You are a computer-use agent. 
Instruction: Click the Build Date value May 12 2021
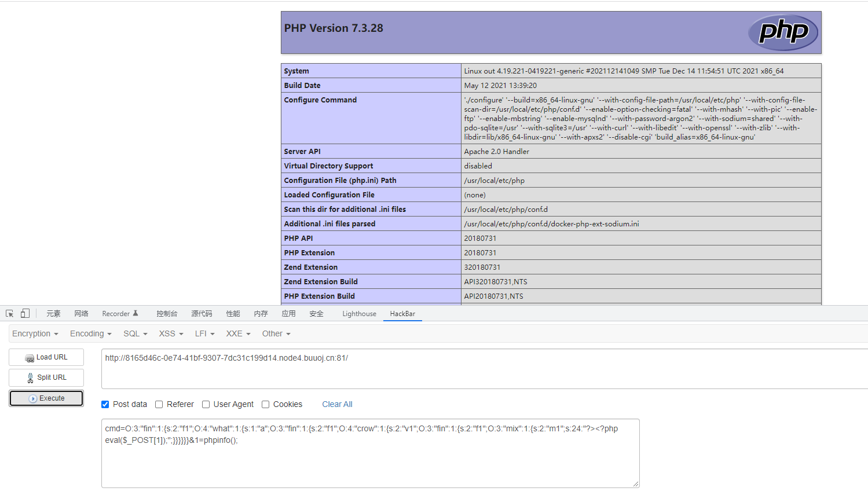coord(500,85)
